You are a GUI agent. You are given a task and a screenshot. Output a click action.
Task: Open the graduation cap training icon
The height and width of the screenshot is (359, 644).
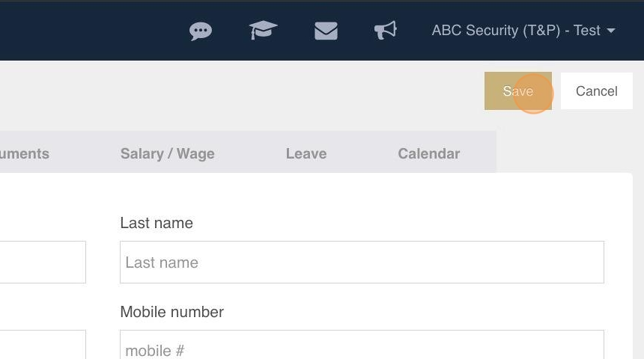point(263,31)
